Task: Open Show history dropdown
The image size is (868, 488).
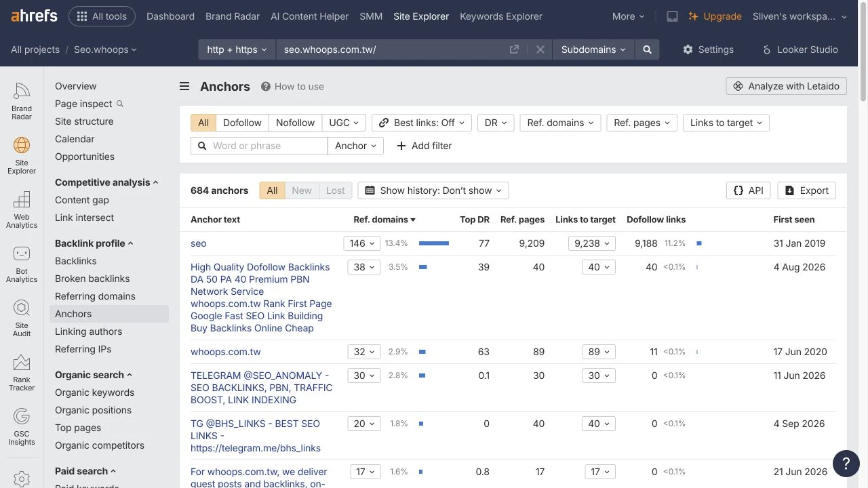Action: pyautogui.click(x=433, y=190)
